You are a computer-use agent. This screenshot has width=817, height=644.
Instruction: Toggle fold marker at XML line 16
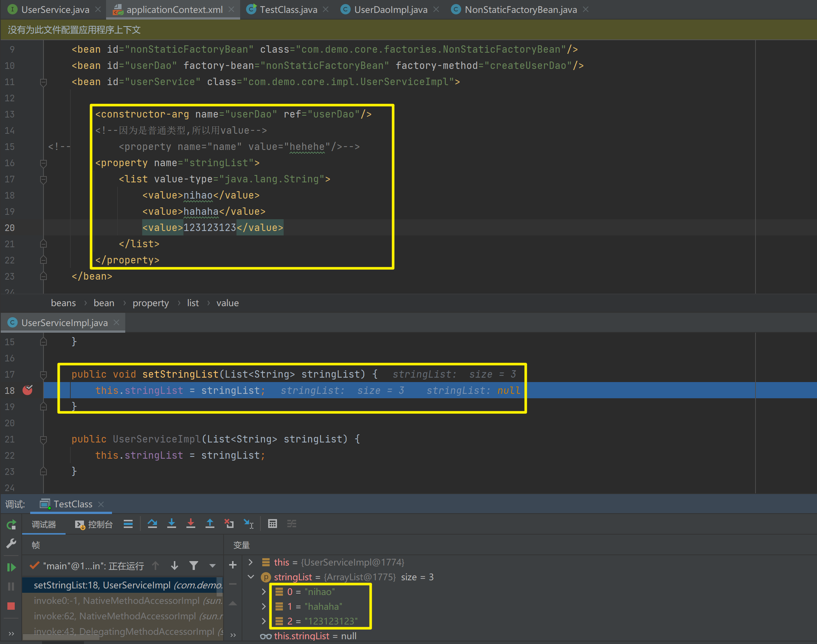(43, 163)
